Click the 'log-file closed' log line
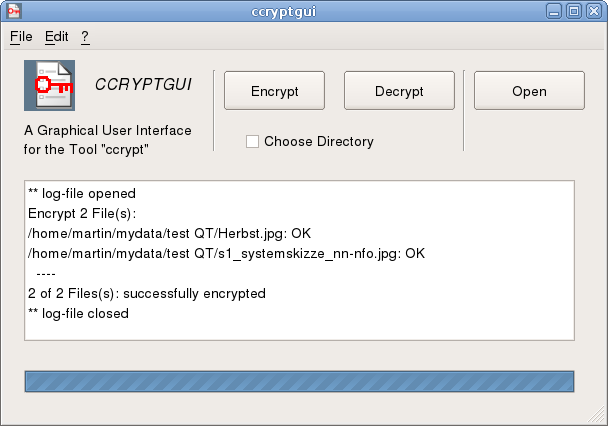Image resolution: width=608 pixels, height=426 pixels. pyautogui.click(x=78, y=313)
